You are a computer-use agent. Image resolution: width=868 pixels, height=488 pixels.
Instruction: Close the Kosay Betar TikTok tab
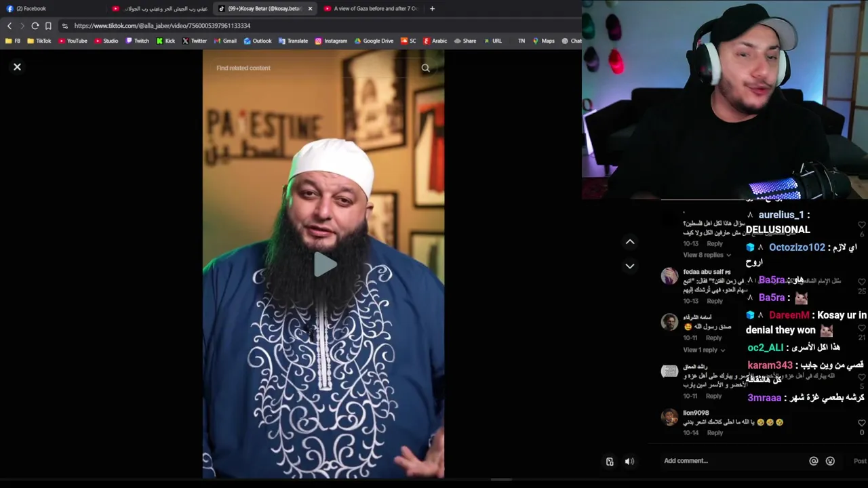(310, 9)
